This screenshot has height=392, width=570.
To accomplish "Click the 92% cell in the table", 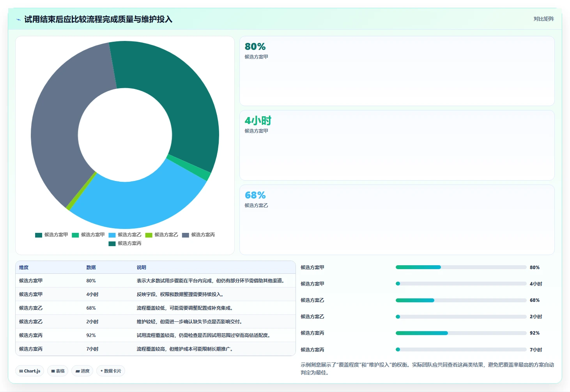I will pyautogui.click(x=91, y=335).
